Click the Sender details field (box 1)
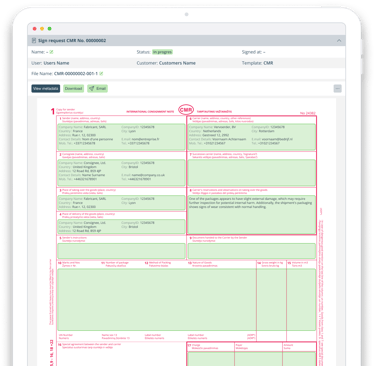 click(121, 137)
